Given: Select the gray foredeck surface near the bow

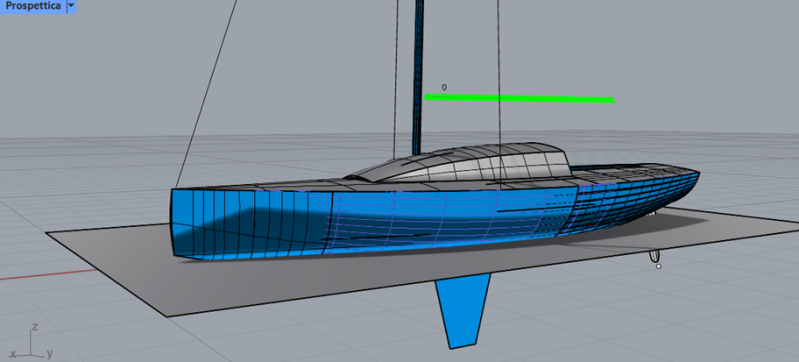Looking at the screenshot, I should (x=637, y=171).
